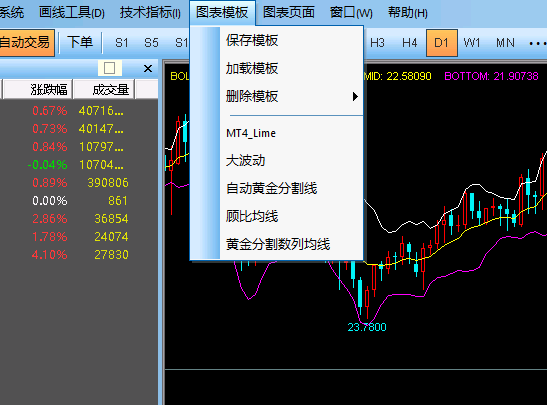Image resolution: width=547 pixels, height=405 pixels.
Task: Toggle the 自动交易 button
Action: (x=27, y=43)
